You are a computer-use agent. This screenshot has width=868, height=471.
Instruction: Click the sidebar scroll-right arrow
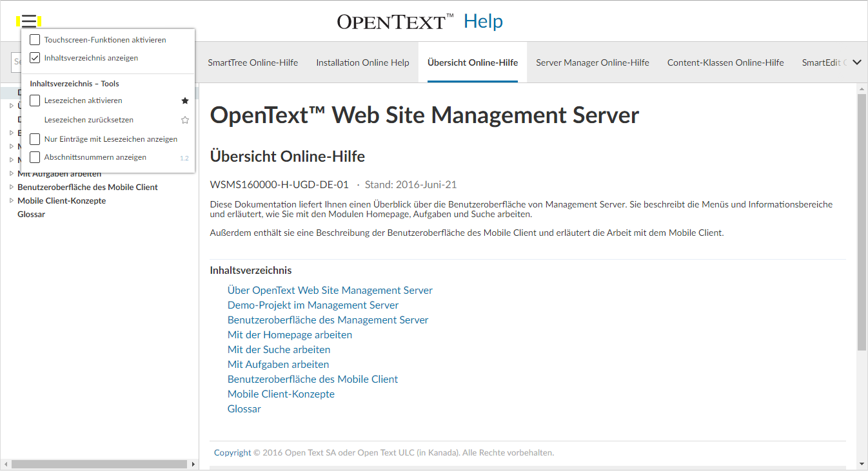click(x=193, y=465)
